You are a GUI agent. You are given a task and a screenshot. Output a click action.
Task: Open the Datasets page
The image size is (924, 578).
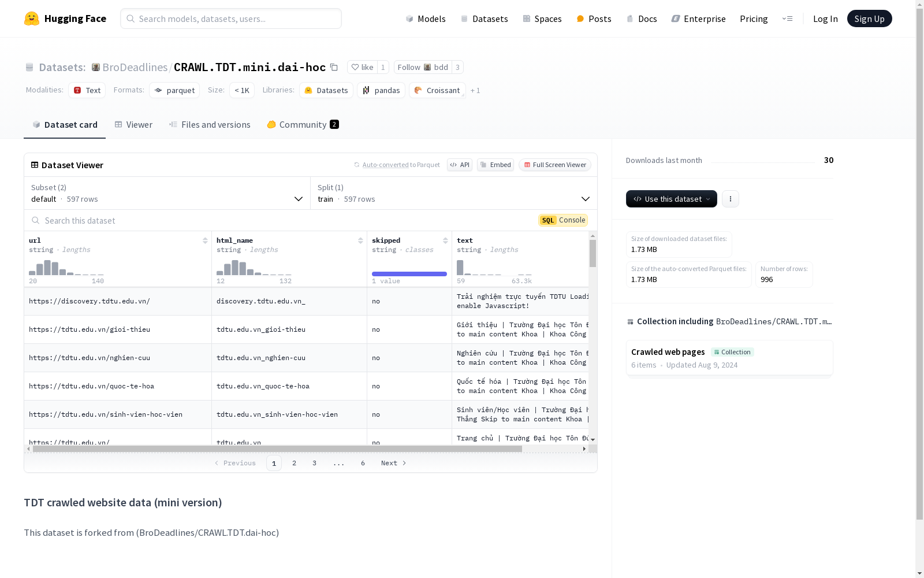pyautogui.click(x=484, y=18)
